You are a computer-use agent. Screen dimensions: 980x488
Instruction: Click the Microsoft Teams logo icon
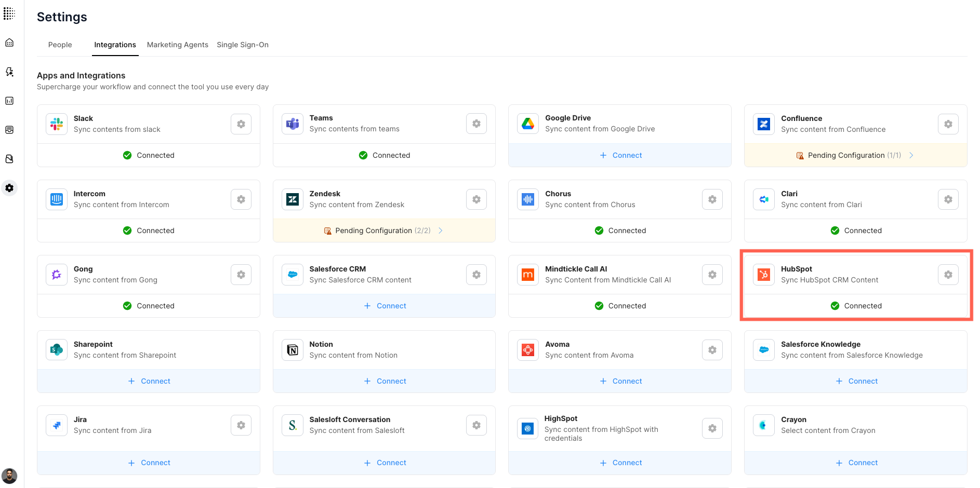point(293,124)
